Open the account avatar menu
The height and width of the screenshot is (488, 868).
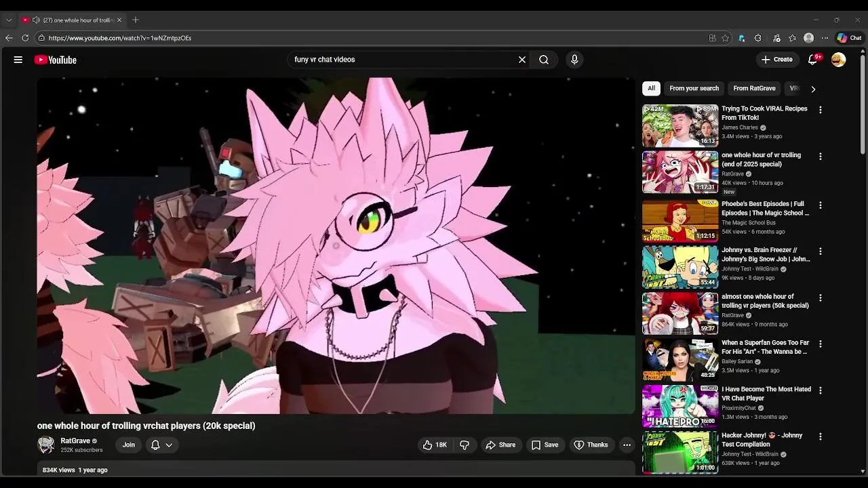tap(839, 60)
